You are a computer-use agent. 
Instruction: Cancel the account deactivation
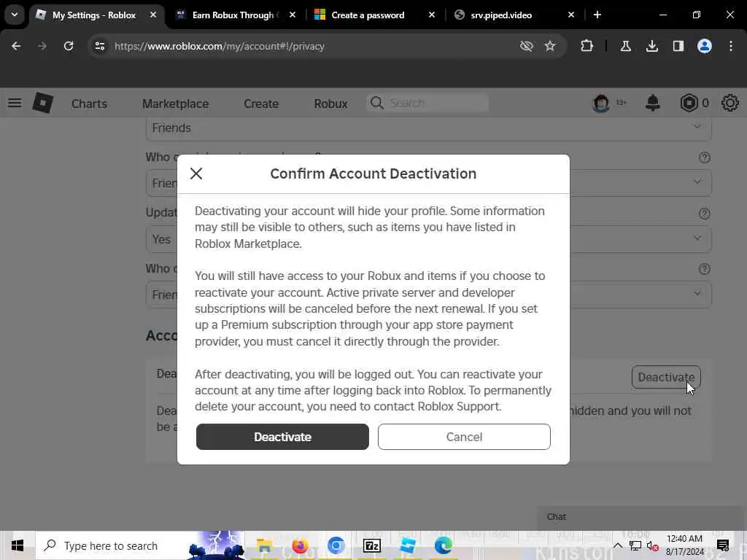point(464,437)
